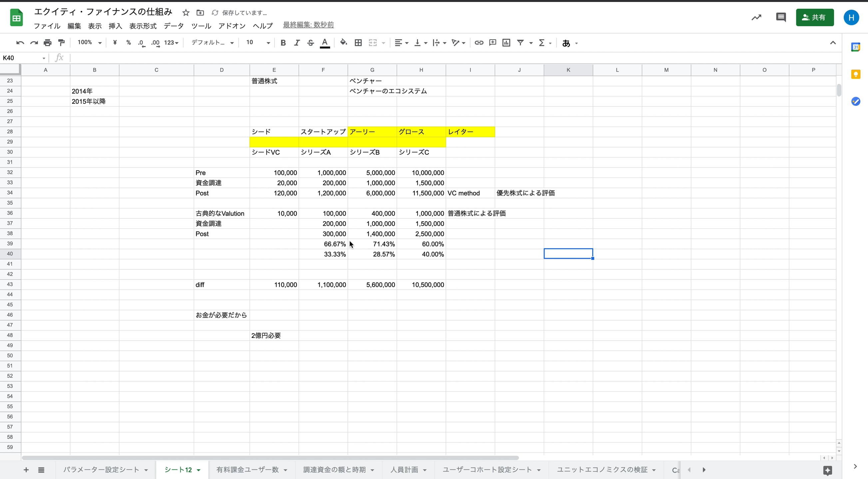Open the fill color picker

[x=343, y=43]
